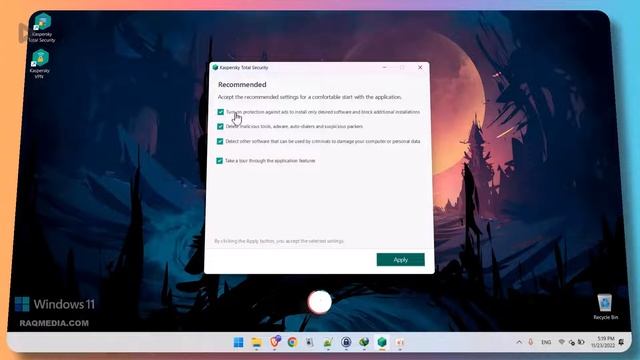
Task: Select Kaspersky green hexagon taskbar icon
Action: click(x=382, y=342)
